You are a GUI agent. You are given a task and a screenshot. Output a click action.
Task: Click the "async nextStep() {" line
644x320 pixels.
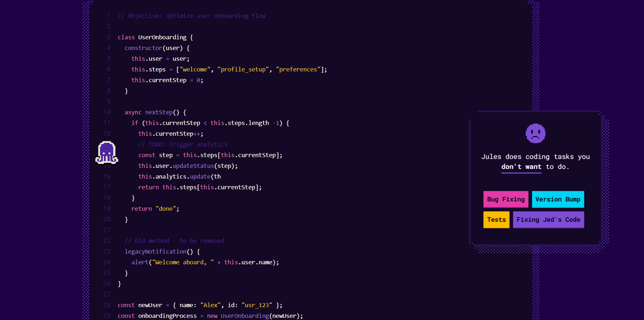click(x=155, y=112)
